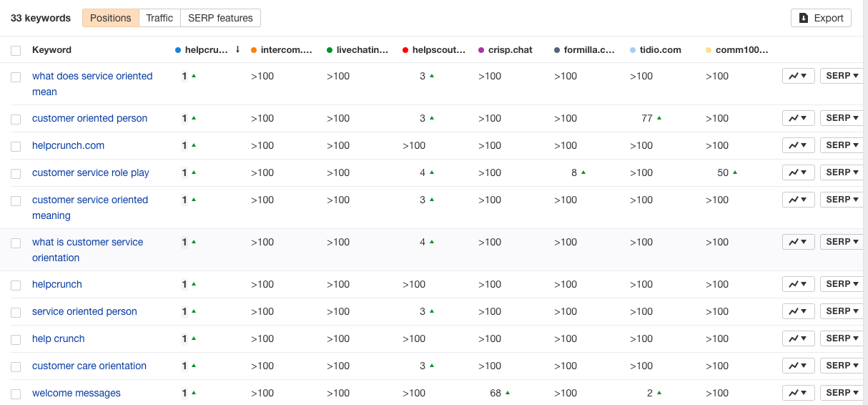Expand SERP dropdown for 'helpcrunch' keyword
This screenshot has height=405, width=868.
coord(842,284)
